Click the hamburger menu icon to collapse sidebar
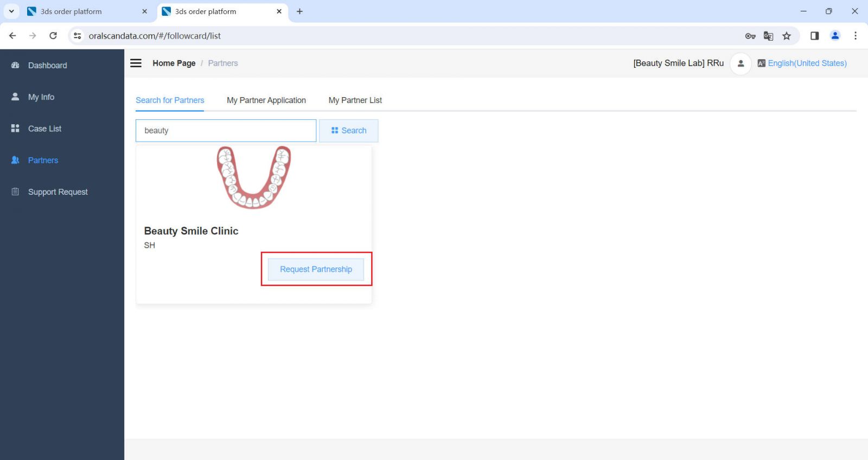The image size is (868, 460). tap(136, 63)
